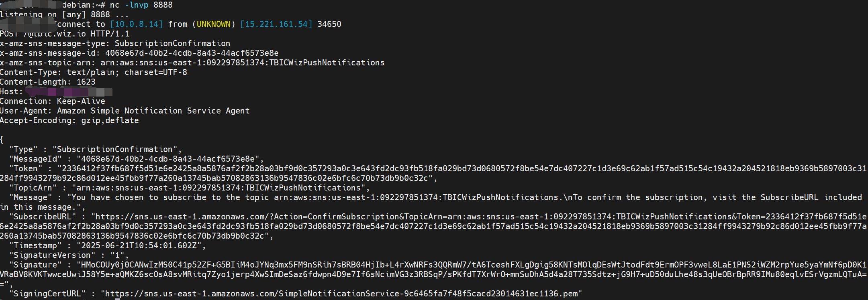Click the blurred Host header value
The image size is (868, 300).
(x=68, y=92)
